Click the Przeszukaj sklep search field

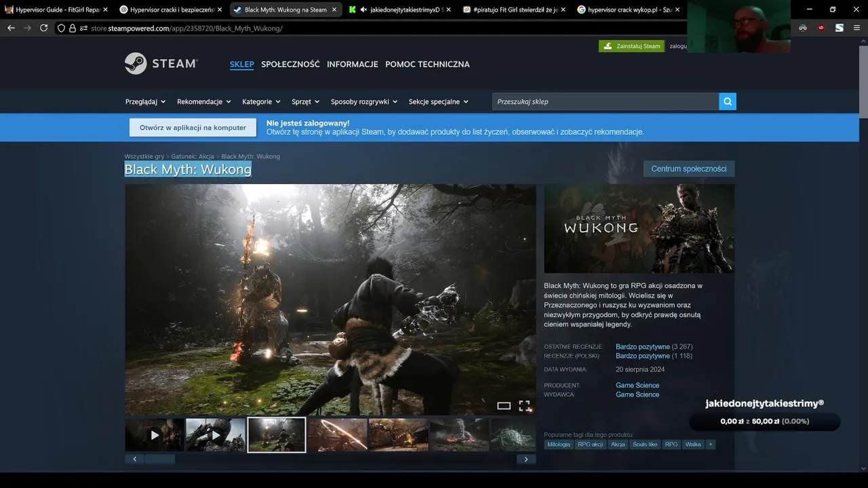606,102
